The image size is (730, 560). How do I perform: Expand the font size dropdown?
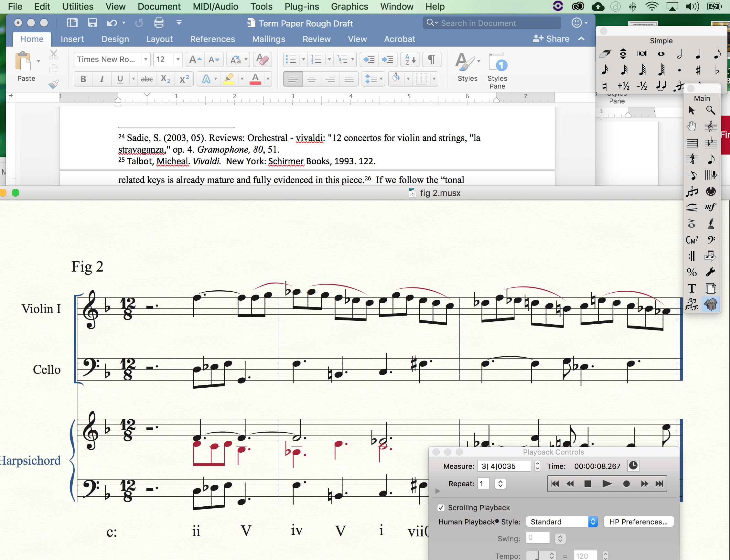coord(178,60)
